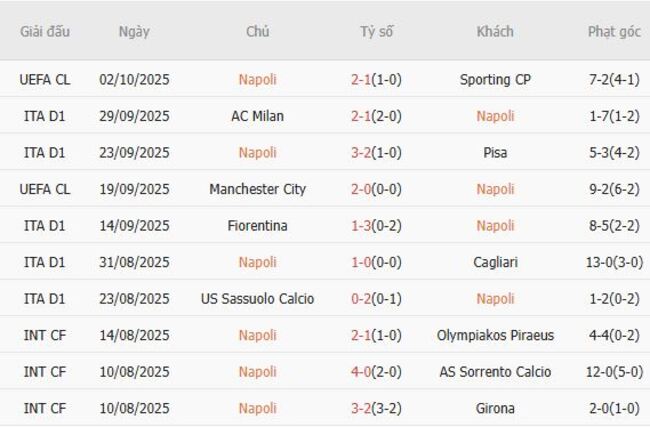Open US Sassuolo Calcio team

[257, 299]
